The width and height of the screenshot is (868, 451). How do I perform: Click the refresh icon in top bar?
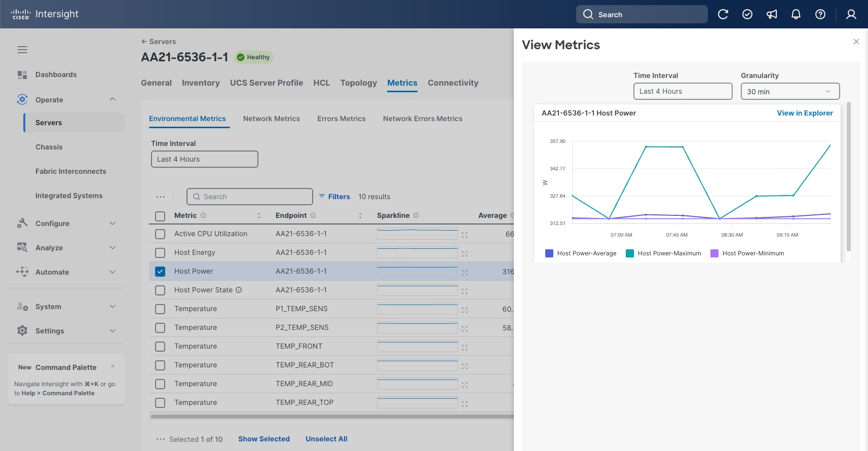723,14
